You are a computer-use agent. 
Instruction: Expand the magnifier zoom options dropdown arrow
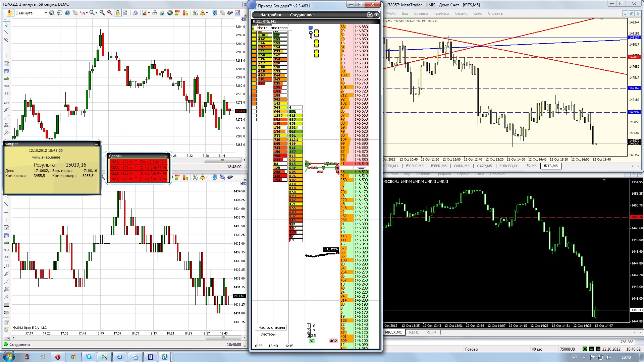click(x=96, y=13)
